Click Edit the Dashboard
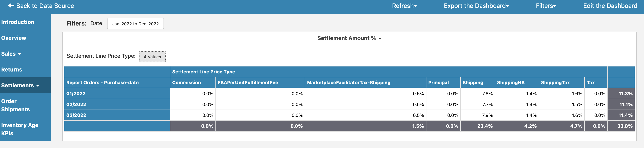The image size is (644, 148). [610, 5]
